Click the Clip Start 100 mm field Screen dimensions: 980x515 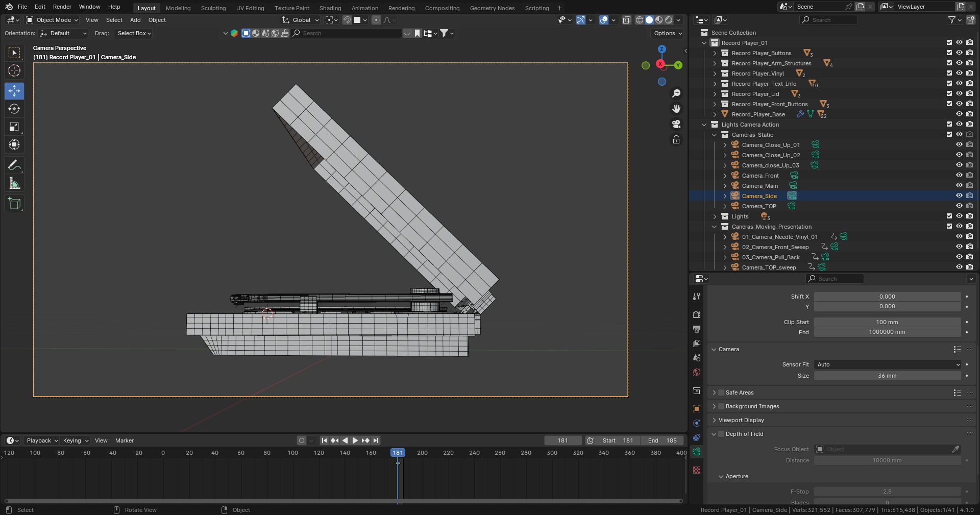[888, 322]
